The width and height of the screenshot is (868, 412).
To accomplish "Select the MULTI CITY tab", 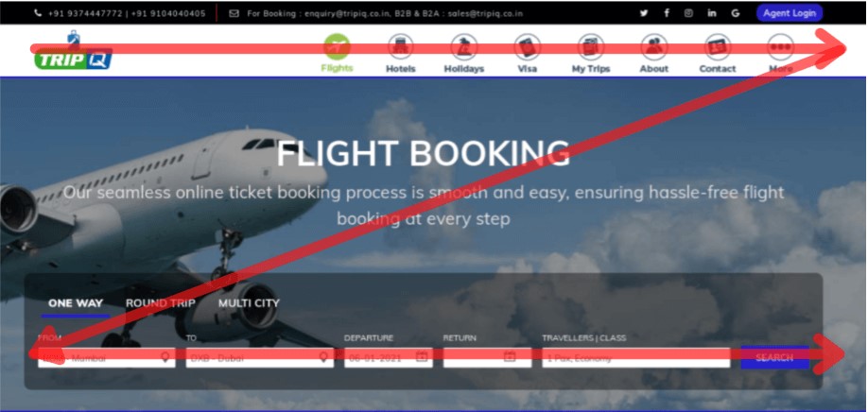I will (x=249, y=303).
